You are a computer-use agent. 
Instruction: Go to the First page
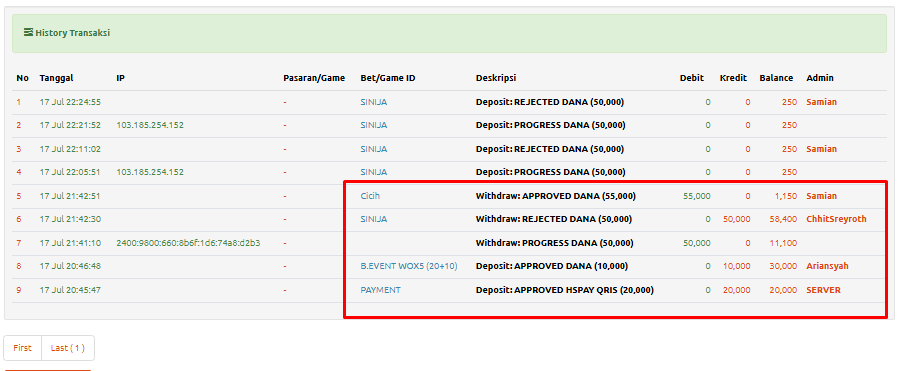pos(22,348)
